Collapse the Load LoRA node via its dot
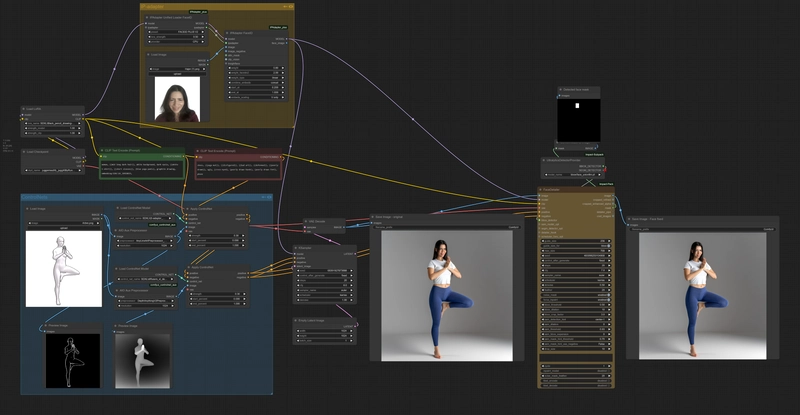Image resolution: width=800 pixels, height=415 pixels. (x=23, y=109)
